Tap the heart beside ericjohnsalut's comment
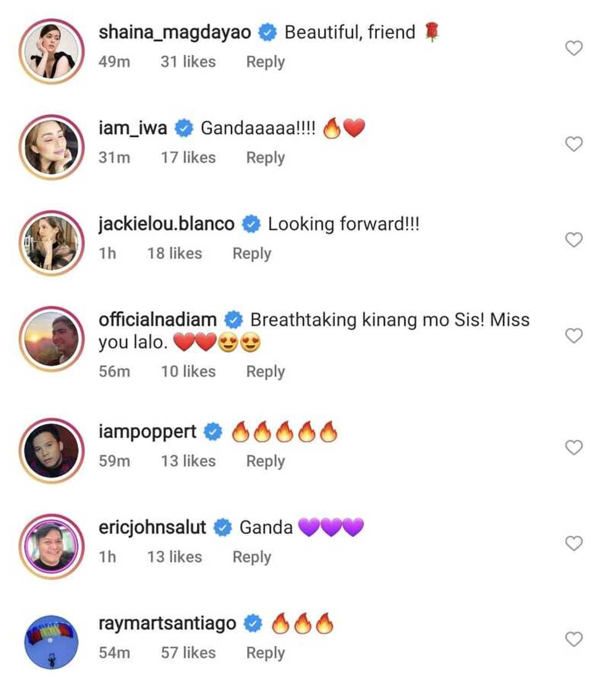Screen dimensions: 616x693 pyautogui.click(x=574, y=543)
